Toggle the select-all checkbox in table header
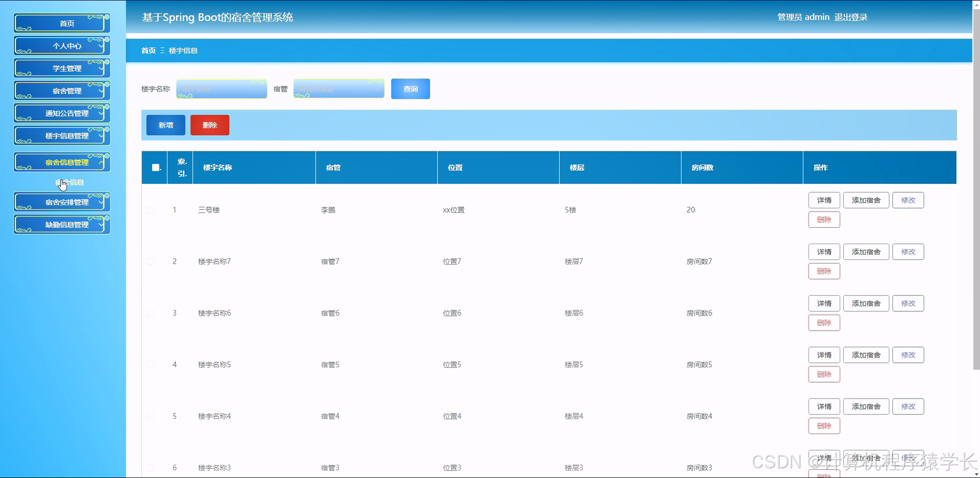Screen dimensions: 980x478 tap(156, 167)
